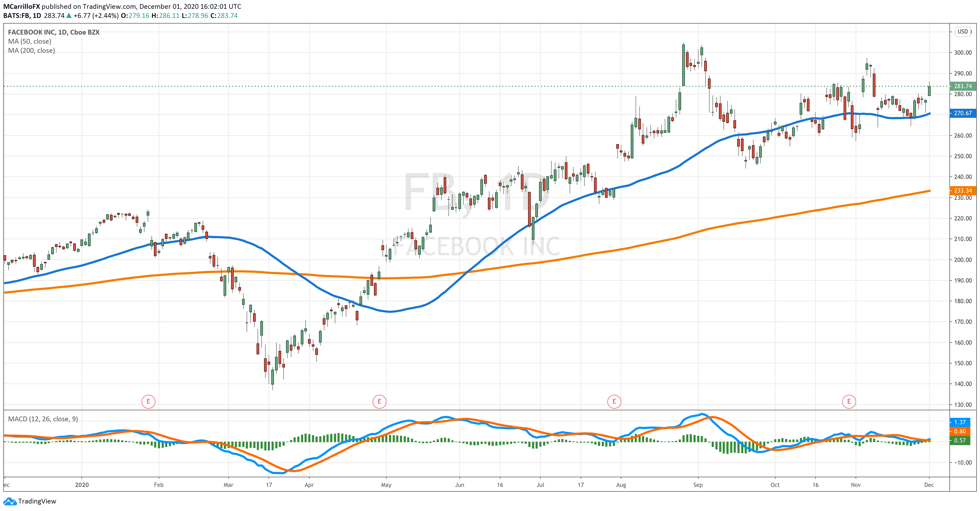Select the MA (50, close) indicator label
Viewport: 980px width, 511px height.
30,42
